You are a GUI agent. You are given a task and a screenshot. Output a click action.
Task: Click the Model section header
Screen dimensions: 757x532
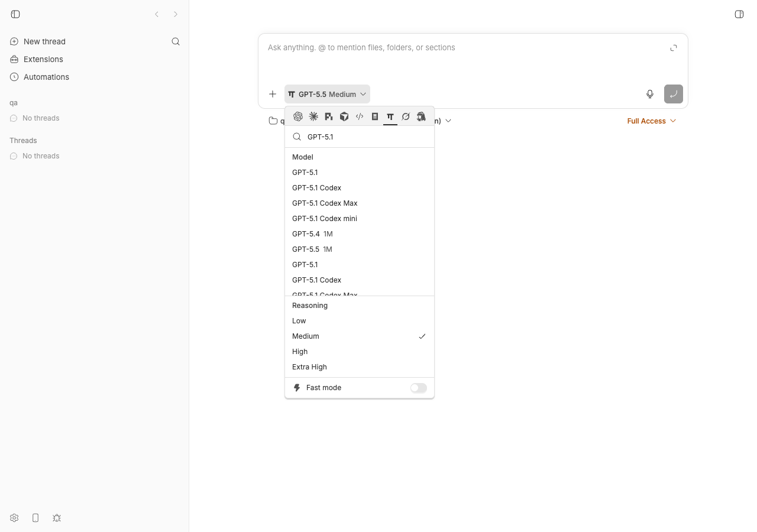coord(303,157)
